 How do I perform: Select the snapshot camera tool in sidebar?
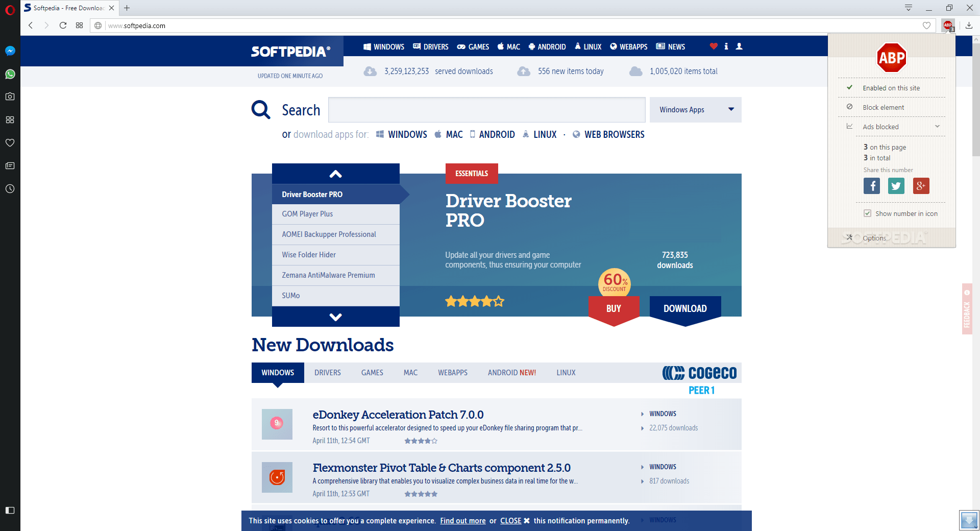(10, 96)
